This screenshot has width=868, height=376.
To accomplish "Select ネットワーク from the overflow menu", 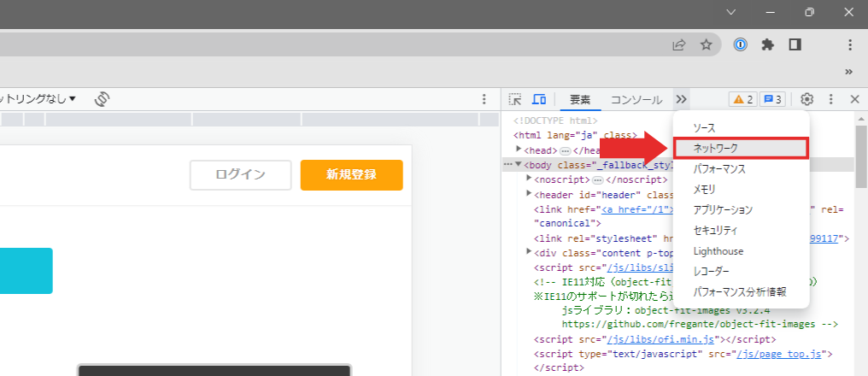I will tap(742, 148).
